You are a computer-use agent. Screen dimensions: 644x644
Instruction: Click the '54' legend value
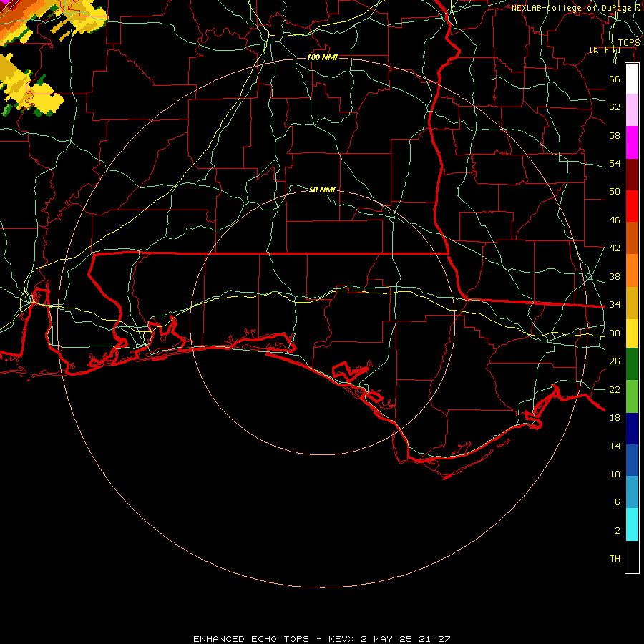click(x=615, y=163)
